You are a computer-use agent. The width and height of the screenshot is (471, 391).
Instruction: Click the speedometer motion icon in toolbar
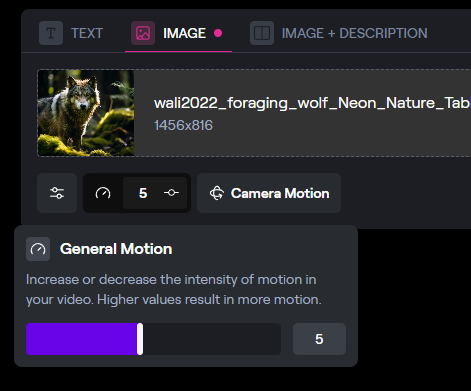pos(103,193)
